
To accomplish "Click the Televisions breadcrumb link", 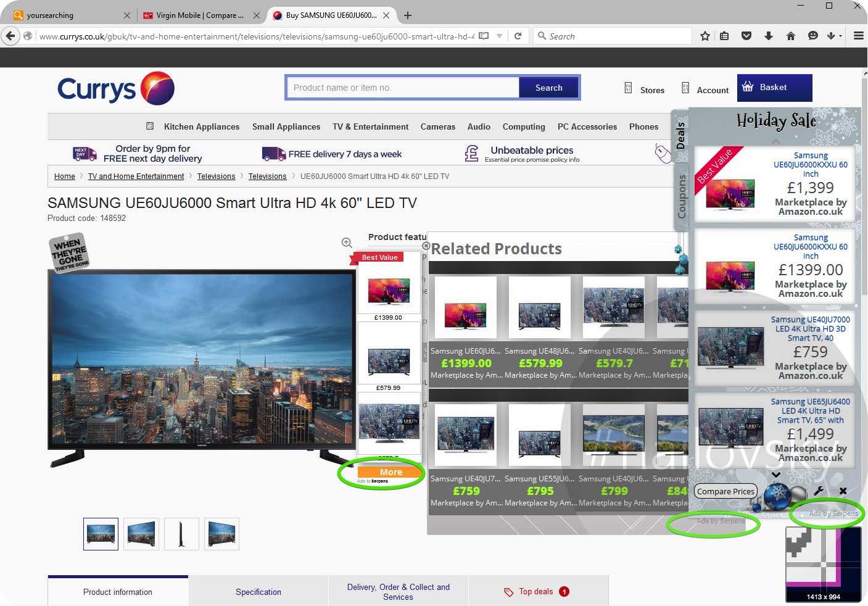I will tap(216, 176).
